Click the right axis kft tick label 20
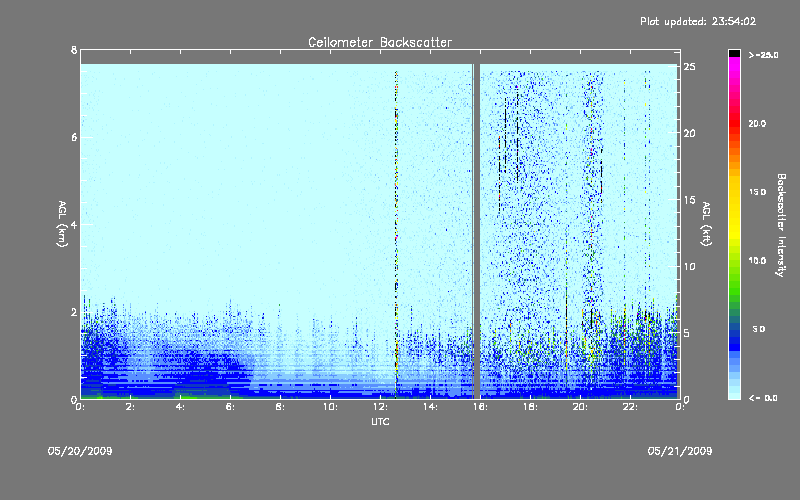Viewport: 800px width, 500px height. click(689, 133)
